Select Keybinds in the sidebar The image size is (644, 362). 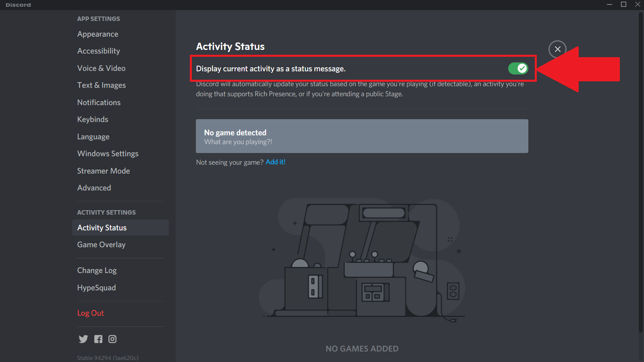[x=93, y=120]
